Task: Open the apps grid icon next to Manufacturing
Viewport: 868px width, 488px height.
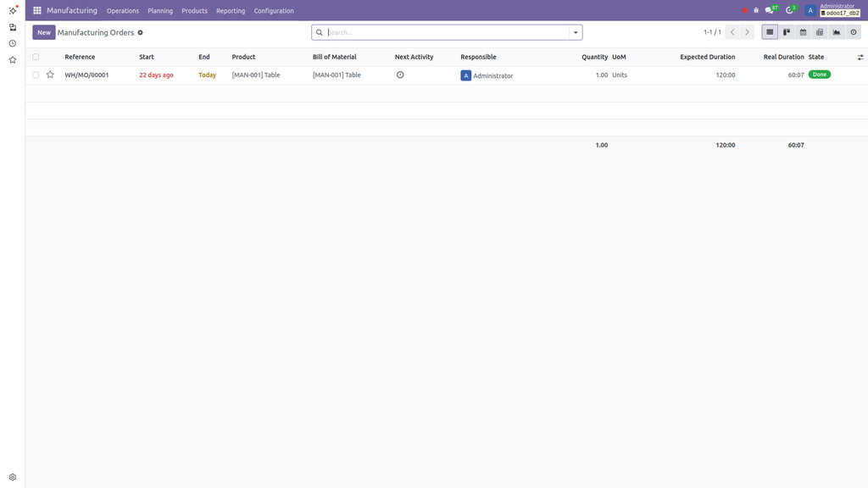Action: point(36,10)
